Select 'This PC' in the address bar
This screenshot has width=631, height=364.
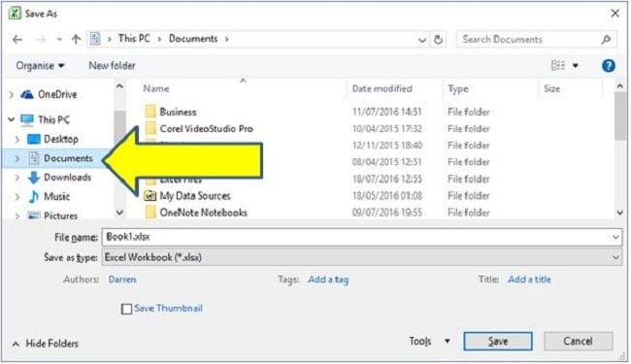click(134, 39)
